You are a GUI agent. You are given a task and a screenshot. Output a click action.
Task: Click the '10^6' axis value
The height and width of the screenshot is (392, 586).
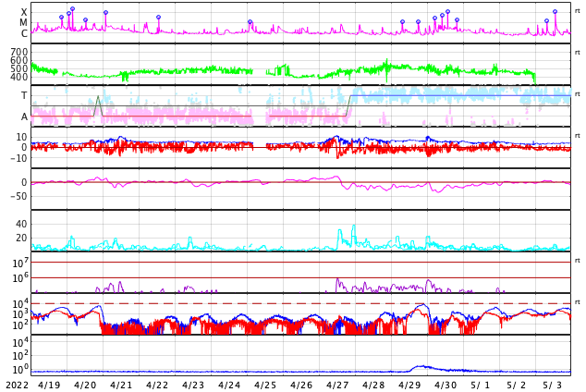(x=20, y=277)
